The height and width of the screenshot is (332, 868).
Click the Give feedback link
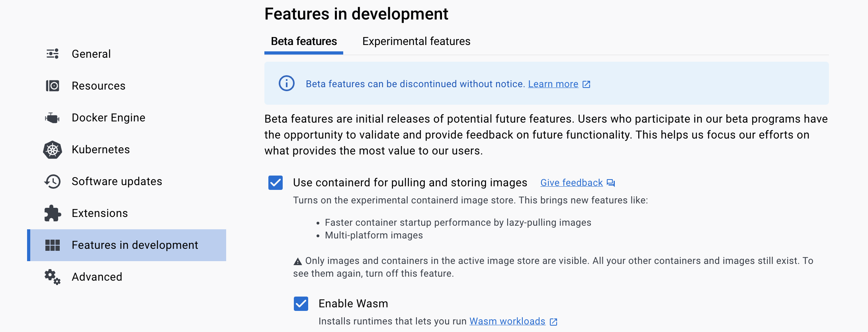click(571, 183)
